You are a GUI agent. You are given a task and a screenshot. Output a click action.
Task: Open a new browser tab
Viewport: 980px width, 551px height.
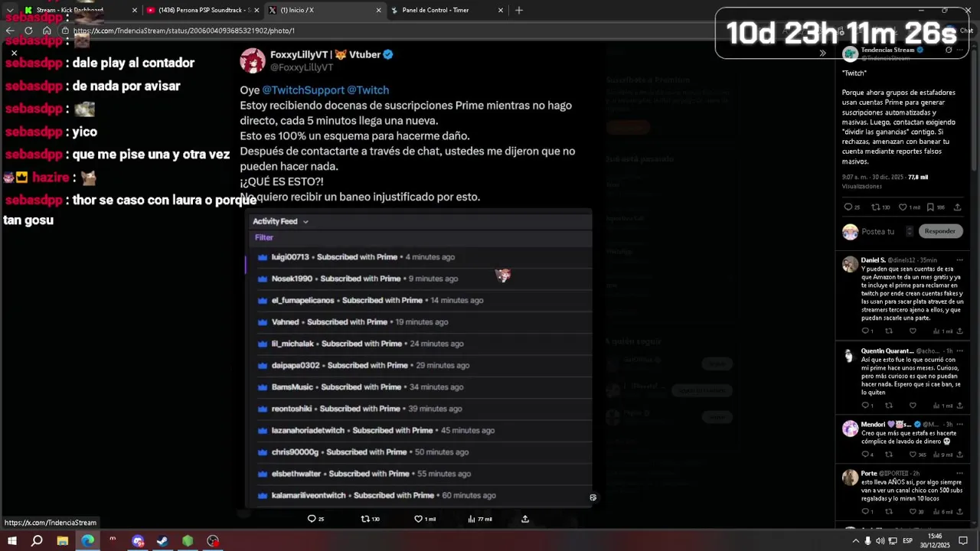519,10
